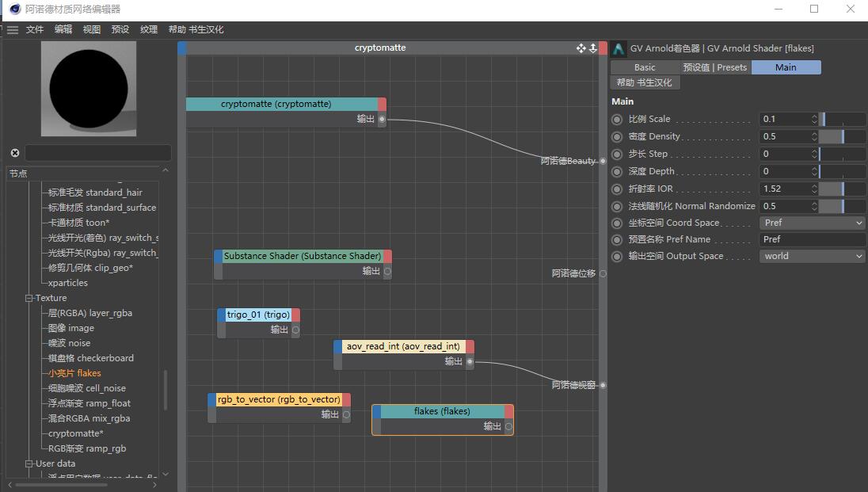Click the Density slider bar
The height and width of the screenshot is (492, 868).
(x=843, y=136)
